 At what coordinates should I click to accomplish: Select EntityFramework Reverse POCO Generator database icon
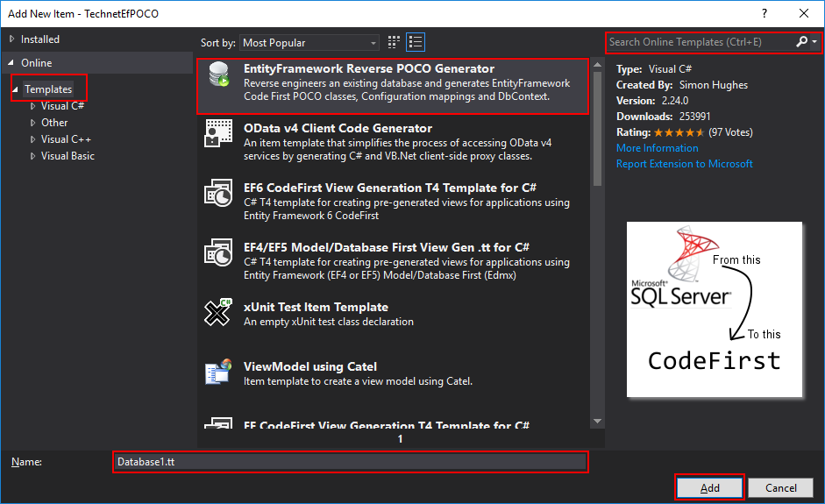(x=218, y=74)
